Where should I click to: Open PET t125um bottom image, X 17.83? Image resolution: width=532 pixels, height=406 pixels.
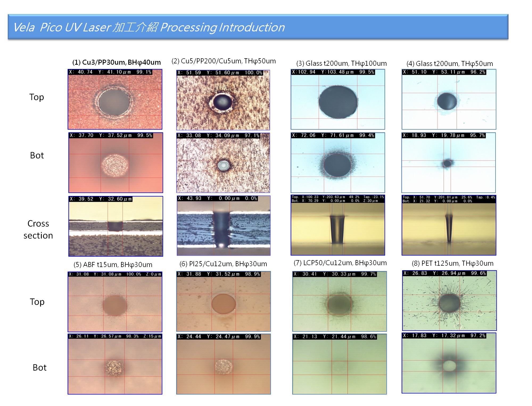click(x=449, y=363)
